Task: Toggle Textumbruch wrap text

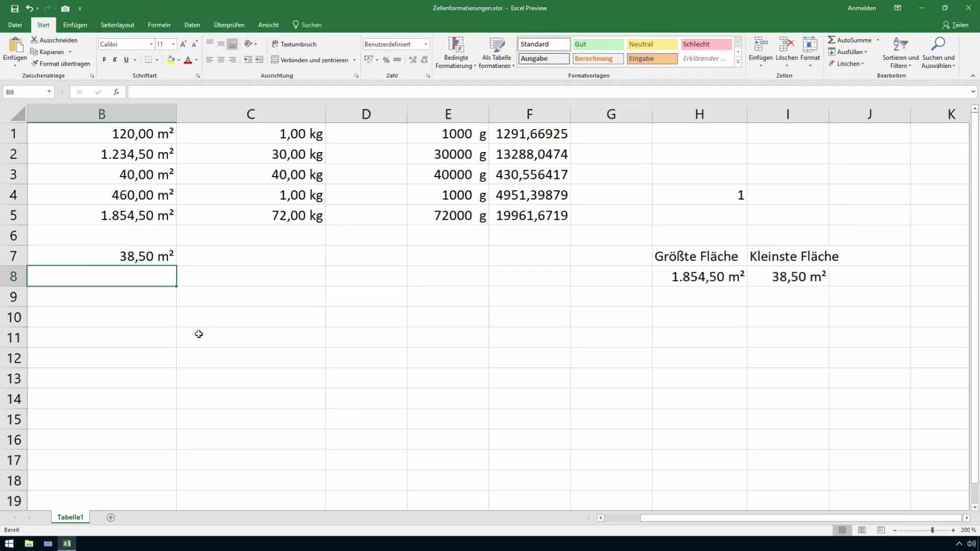Action: pos(294,44)
